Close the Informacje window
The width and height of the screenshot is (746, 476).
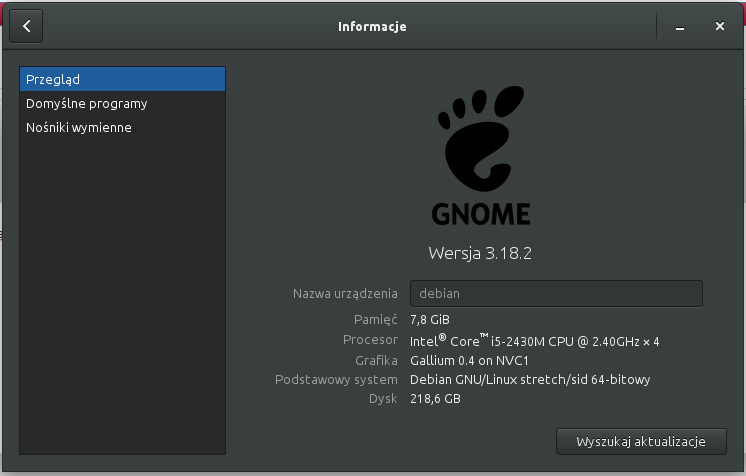(x=719, y=27)
